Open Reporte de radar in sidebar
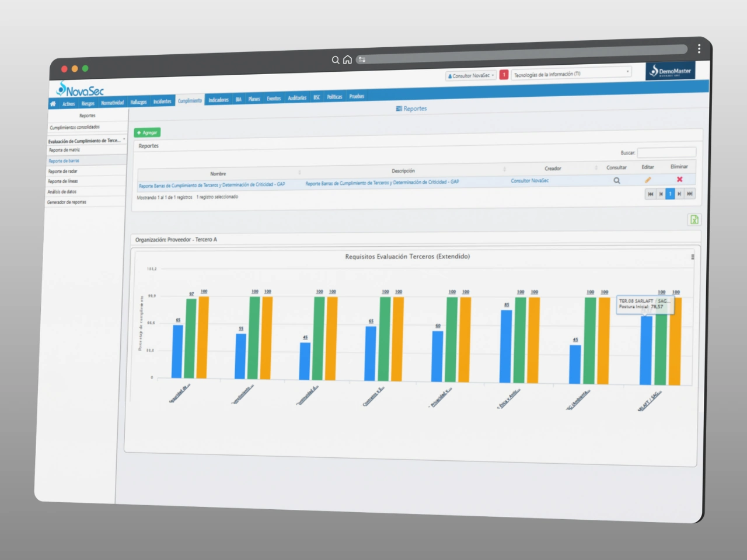This screenshot has width=747, height=560. tap(63, 171)
